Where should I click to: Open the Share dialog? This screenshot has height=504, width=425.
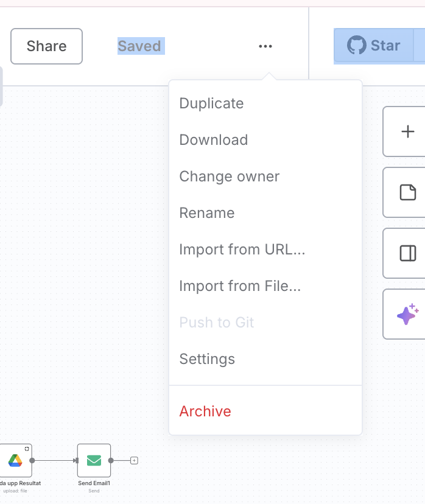coord(46,46)
